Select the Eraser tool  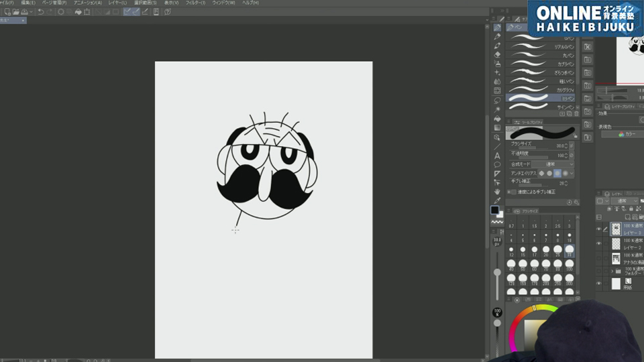pos(497,54)
